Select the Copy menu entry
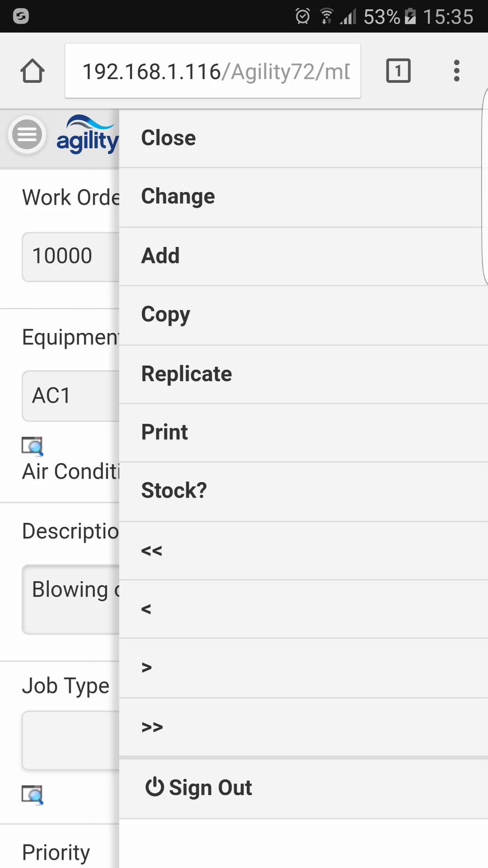The image size is (488, 868). coord(165,315)
